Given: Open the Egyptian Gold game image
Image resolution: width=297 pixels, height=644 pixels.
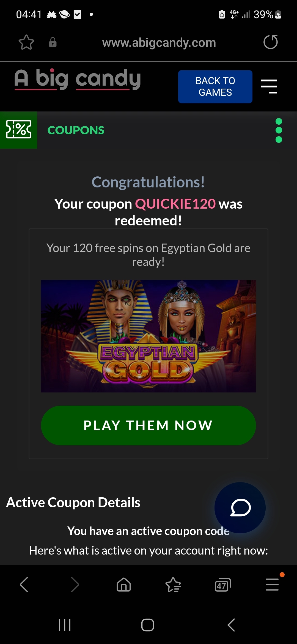Looking at the screenshot, I should pos(148,336).
